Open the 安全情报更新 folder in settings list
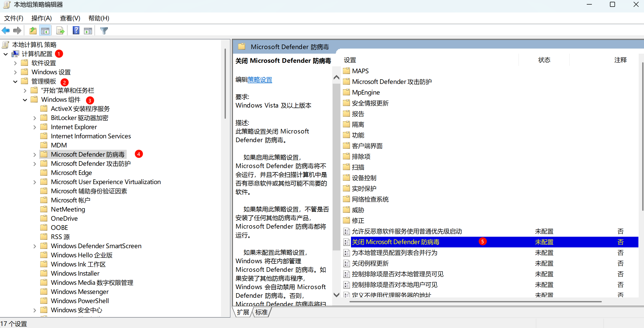 (370, 103)
